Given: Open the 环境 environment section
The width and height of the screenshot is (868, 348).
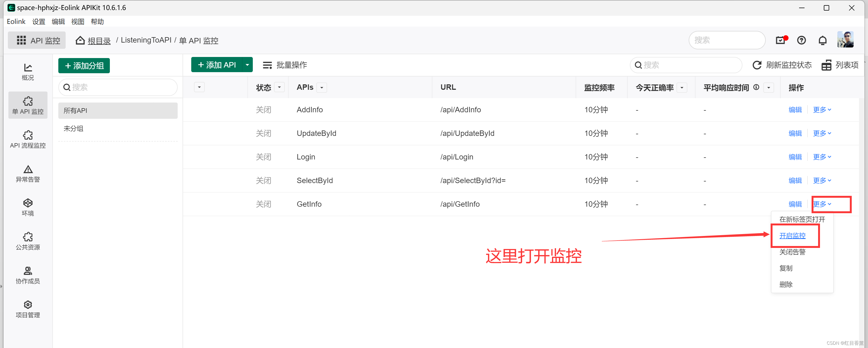Looking at the screenshot, I should click(28, 207).
